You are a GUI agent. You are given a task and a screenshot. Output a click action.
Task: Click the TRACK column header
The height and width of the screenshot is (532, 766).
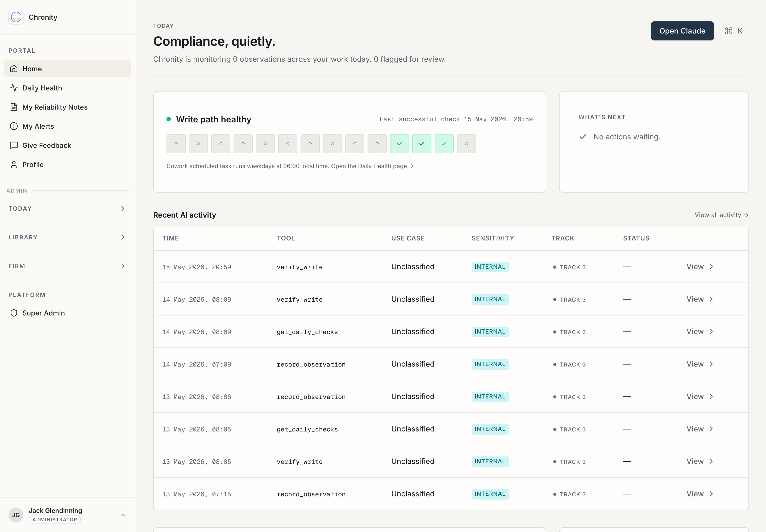tap(563, 238)
